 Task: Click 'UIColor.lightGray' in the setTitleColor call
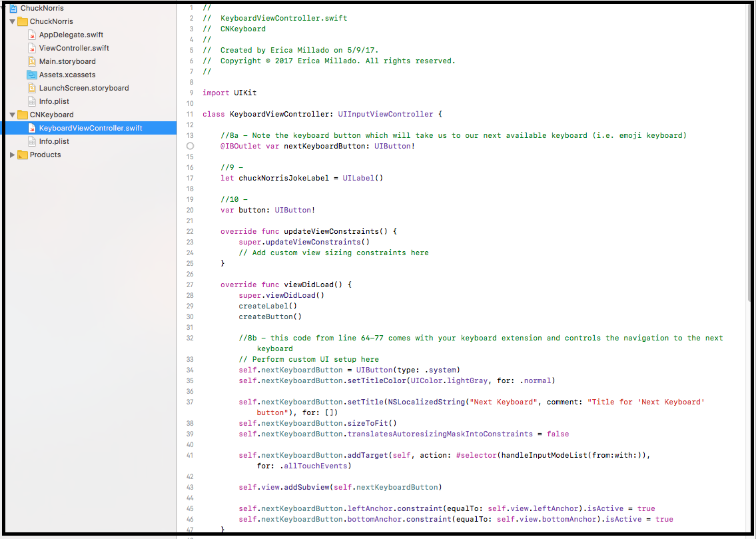tap(450, 381)
